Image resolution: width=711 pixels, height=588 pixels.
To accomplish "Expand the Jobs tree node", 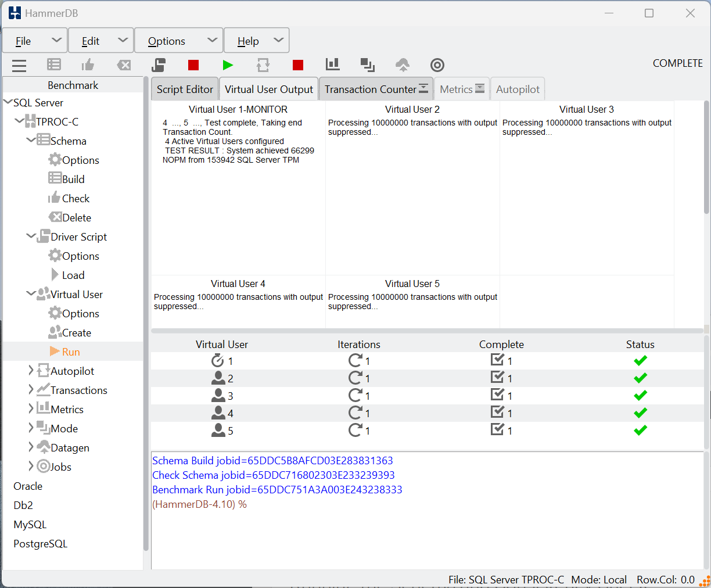I will pos(31,466).
